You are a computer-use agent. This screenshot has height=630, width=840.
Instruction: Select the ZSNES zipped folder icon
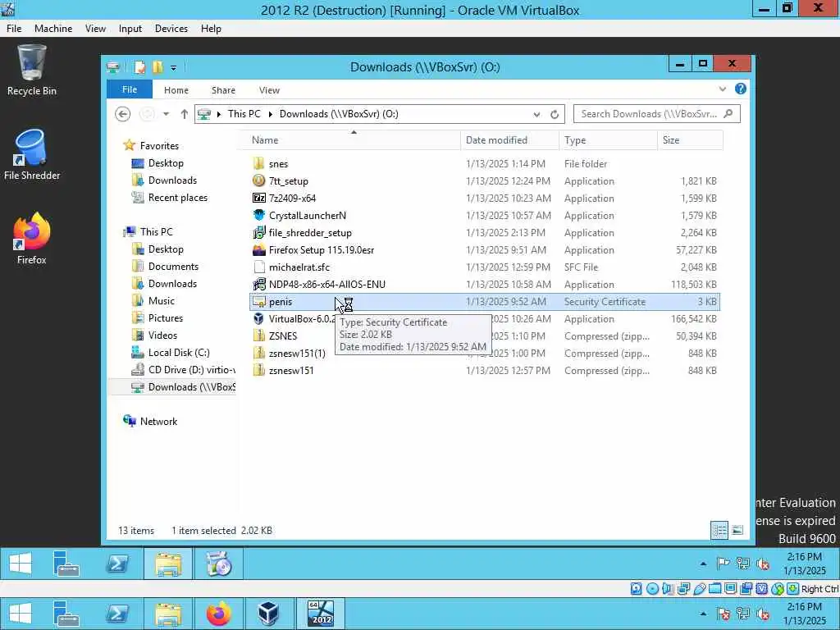pyautogui.click(x=258, y=336)
